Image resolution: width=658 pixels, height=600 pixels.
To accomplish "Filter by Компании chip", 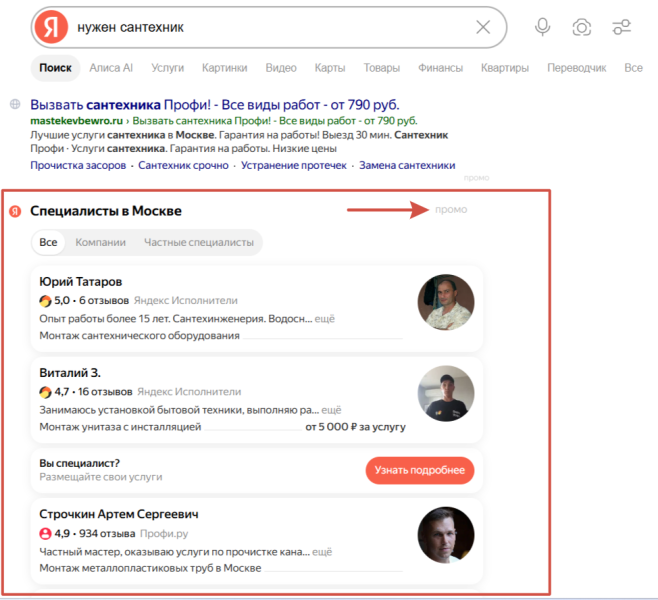I will tap(100, 243).
